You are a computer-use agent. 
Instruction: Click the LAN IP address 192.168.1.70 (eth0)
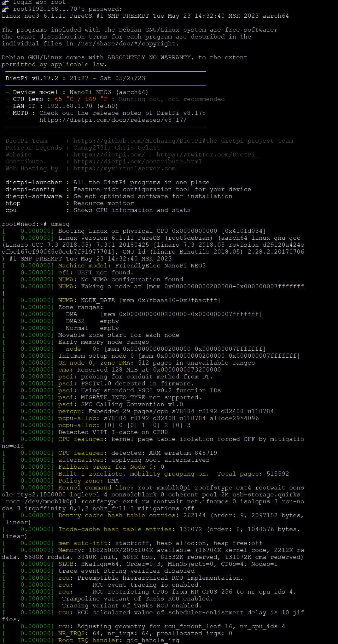[x=82, y=106]
